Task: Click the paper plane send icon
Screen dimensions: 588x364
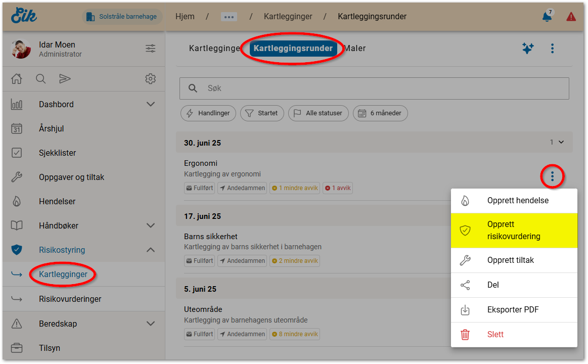Action: coord(65,79)
